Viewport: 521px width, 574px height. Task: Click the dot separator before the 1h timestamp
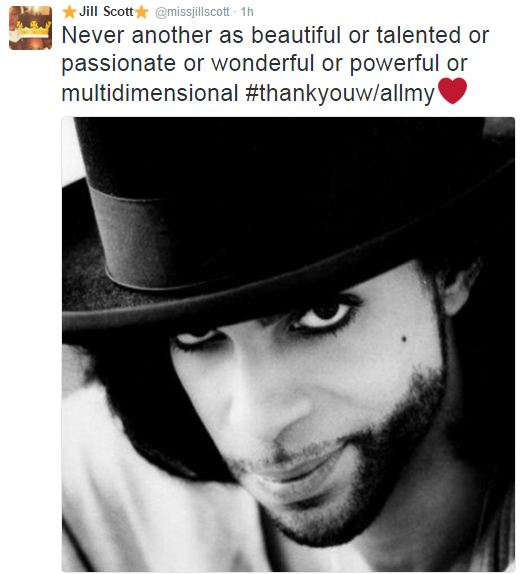tap(235, 12)
